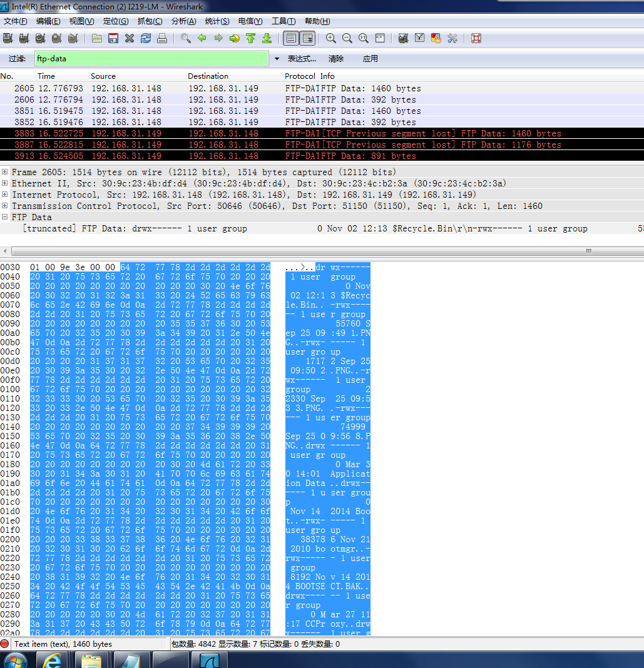Open display filters toolbar icon

coord(419,38)
